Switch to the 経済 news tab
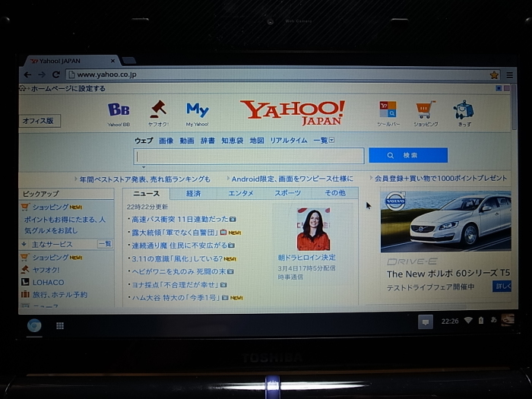 point(193,193)
